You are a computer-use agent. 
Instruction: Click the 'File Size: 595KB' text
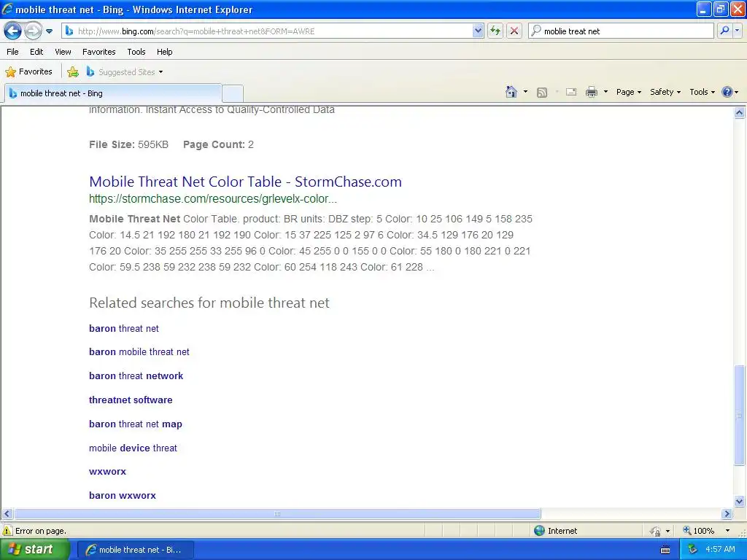[x=128, y=144]
